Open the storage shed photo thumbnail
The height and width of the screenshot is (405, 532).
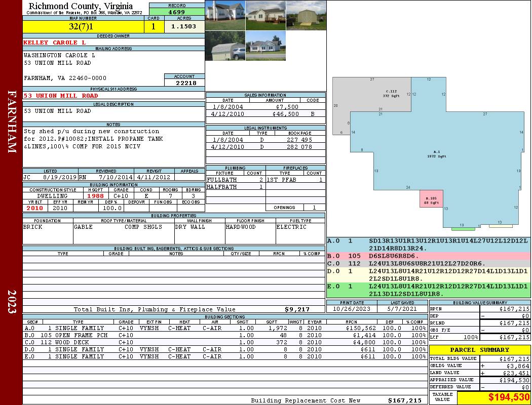point(306,16)
